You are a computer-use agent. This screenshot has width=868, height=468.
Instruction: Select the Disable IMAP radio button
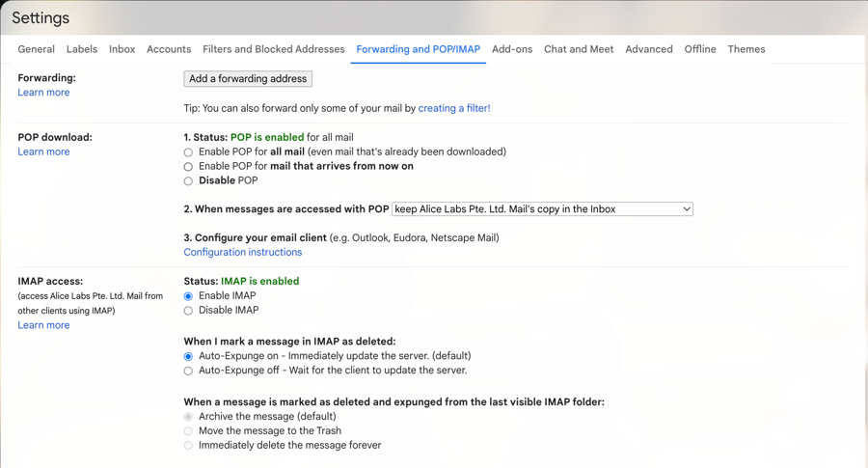(x=188, y=311)
